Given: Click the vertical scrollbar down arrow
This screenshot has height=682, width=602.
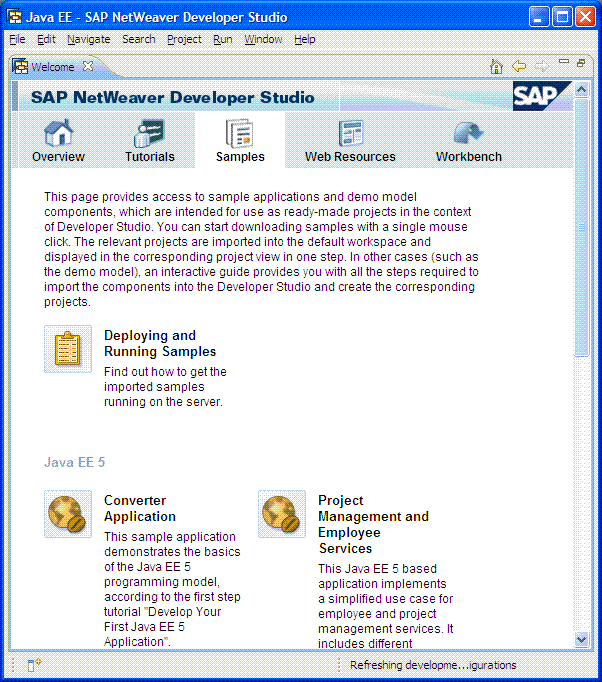Looking at the screenshot, I should coord(582,639).
